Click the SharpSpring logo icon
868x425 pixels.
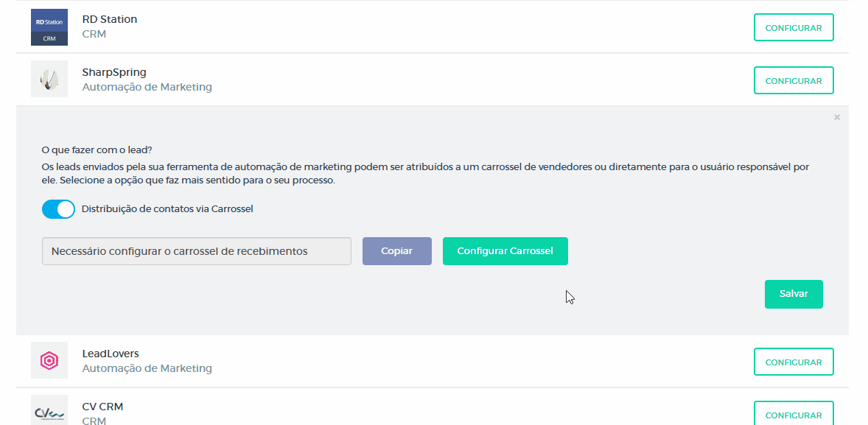49,79
